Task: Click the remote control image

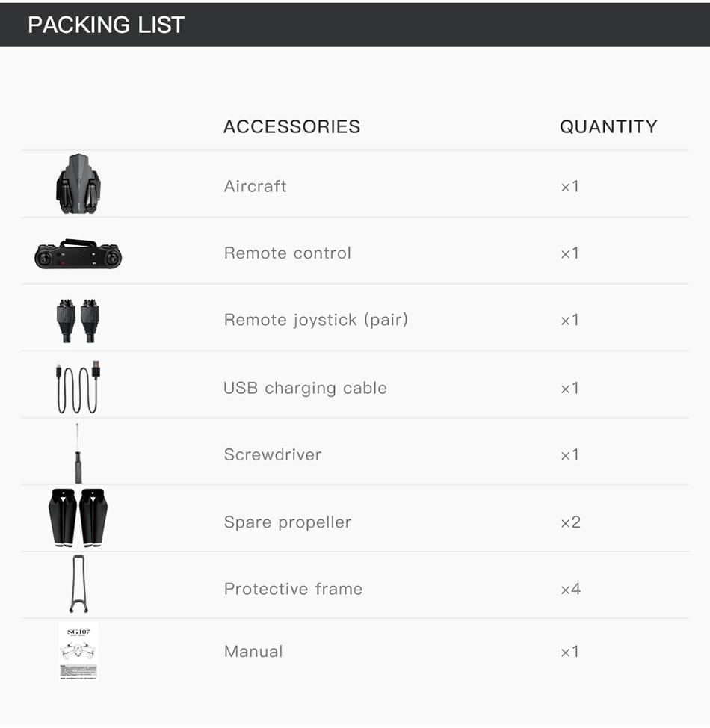Action: click(78, 254)
